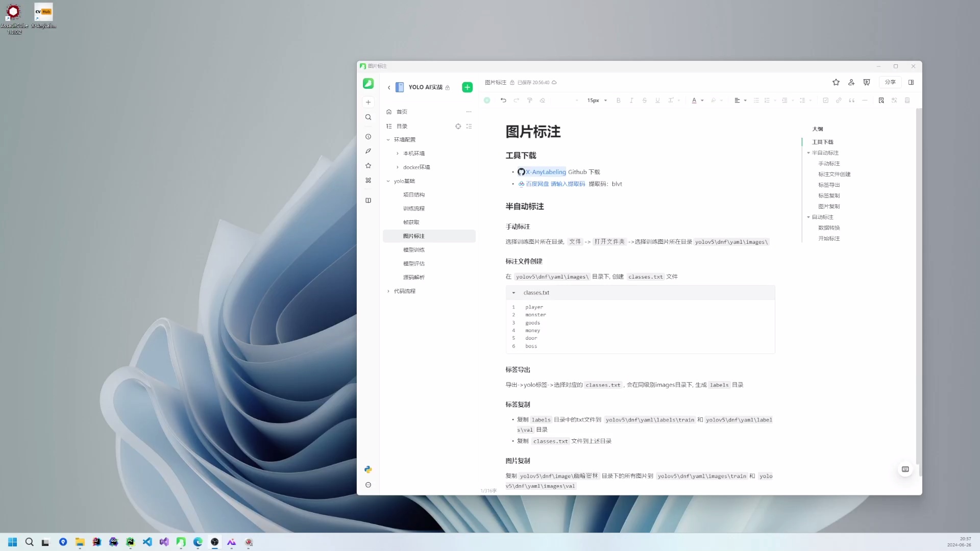Screen dimensions: 980x551
Task: Star this document as favorite
Action: point(836,82)
